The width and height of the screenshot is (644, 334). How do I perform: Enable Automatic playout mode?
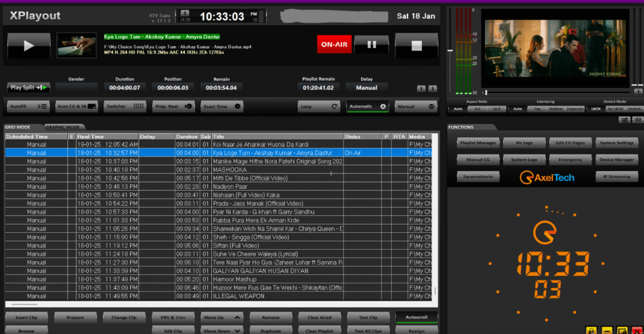pos(367,106)
